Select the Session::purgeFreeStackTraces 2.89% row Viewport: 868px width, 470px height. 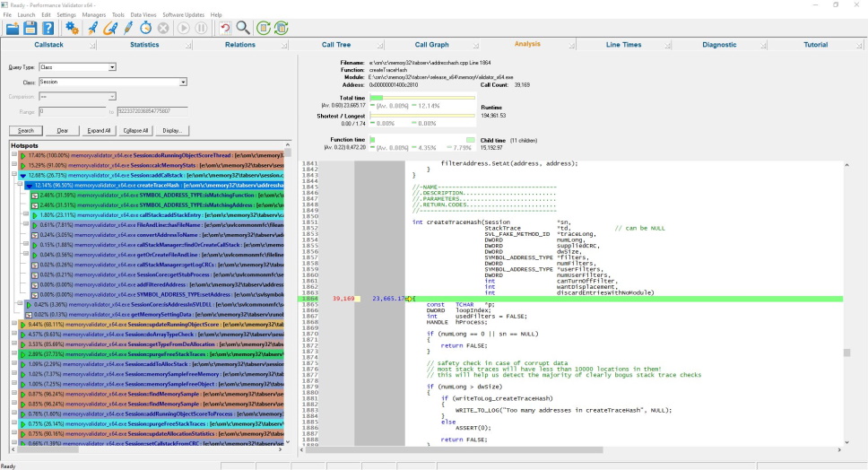(152, 354)
